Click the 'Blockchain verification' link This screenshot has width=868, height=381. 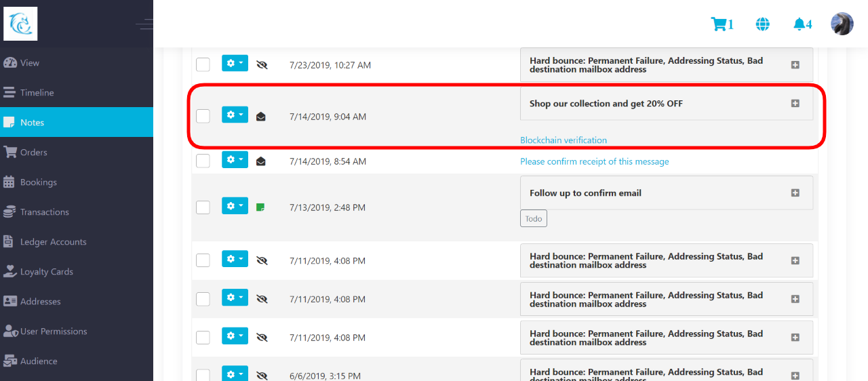564,140
